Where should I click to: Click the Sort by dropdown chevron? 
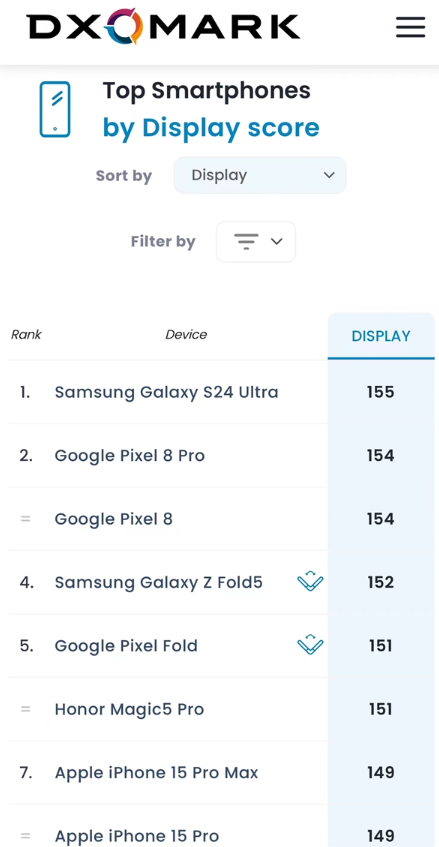(x=329, y=175)
